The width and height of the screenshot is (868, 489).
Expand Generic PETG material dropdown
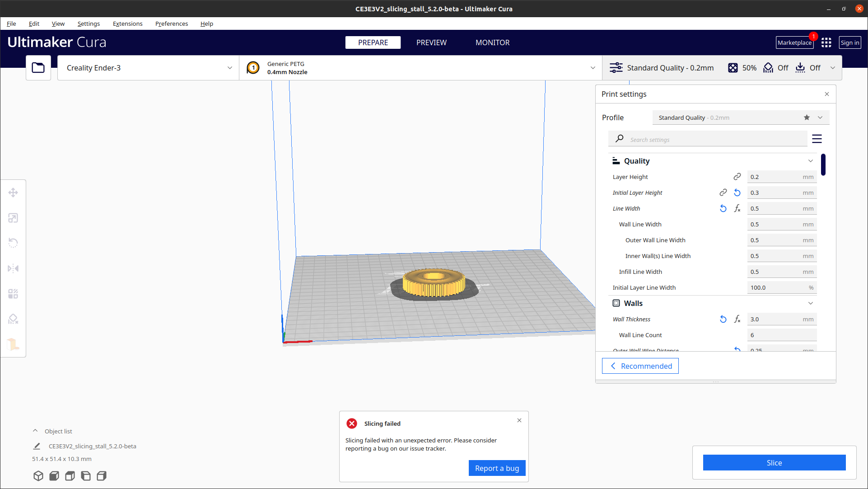pos(420,68)
